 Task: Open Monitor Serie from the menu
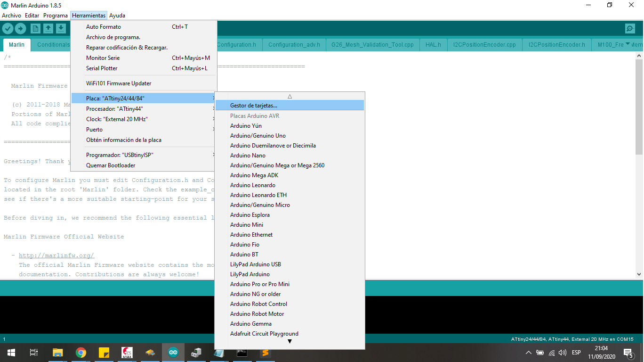coord(144,58)
